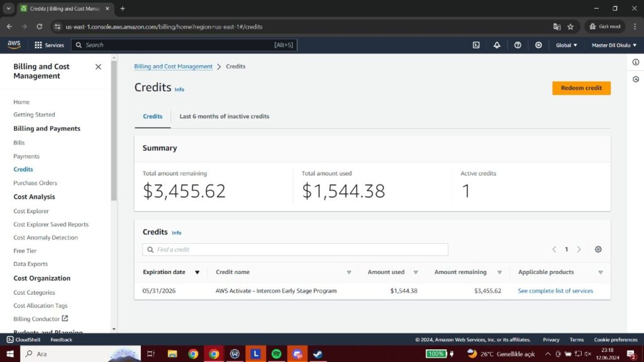Viewport: 644px width, 362px height.
Task: Open CloudShell from the top navigation bar
Action: coord(476,45)
